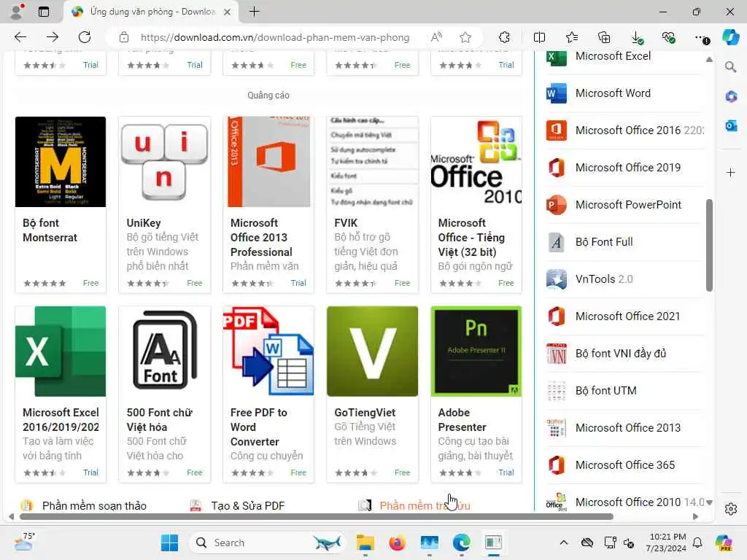Open the FVIK software link
747x560 pixels.
(346, 223)
